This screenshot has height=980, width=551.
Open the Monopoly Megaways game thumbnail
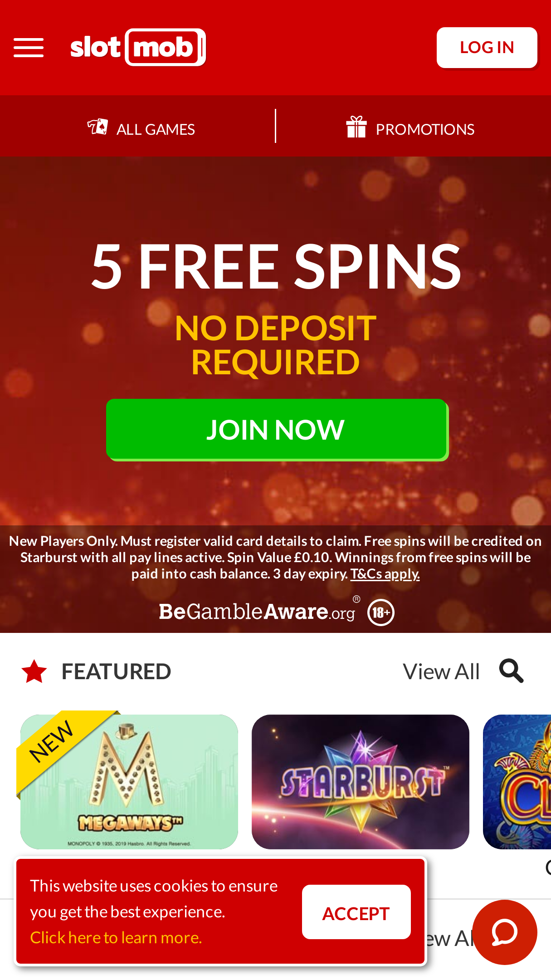pyautogui.click(x=129, y=782)
